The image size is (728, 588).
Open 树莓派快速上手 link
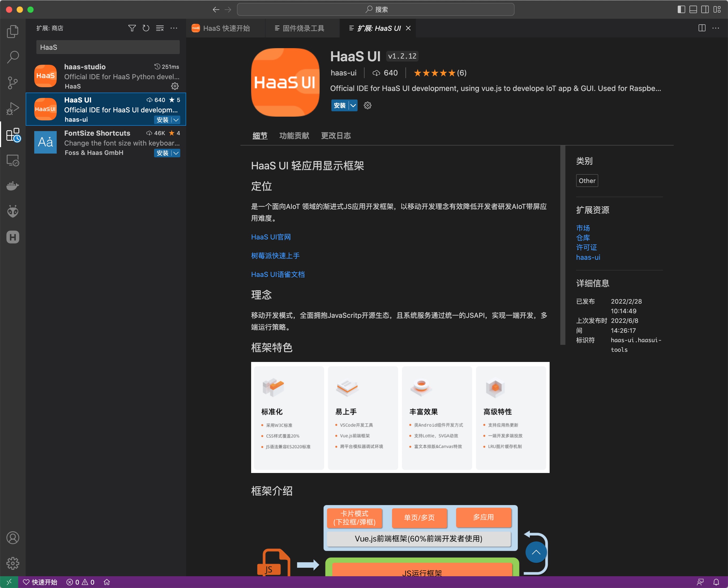coord(275,255)
